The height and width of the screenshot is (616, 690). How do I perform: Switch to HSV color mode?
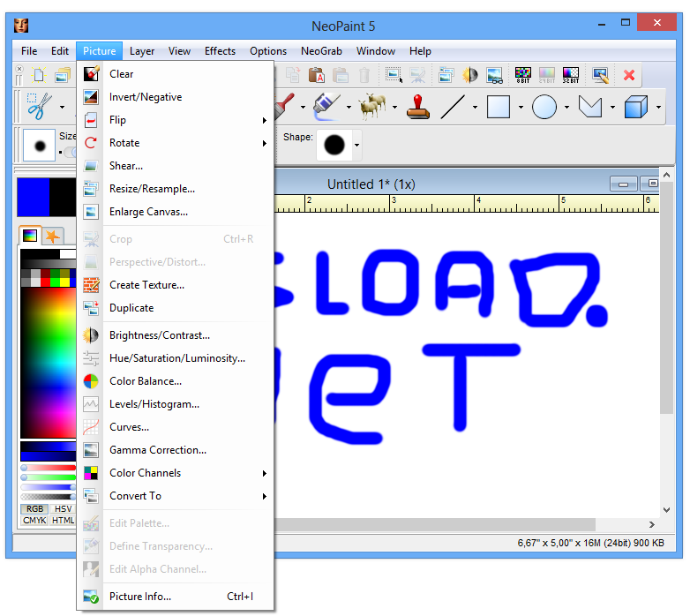click(x=63, y=509)
